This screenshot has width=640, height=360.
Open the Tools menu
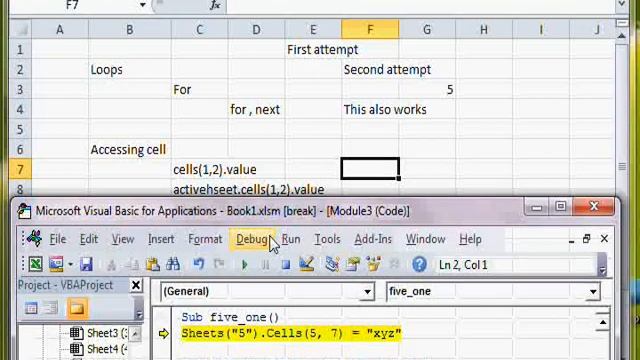[x=327, y=239]
